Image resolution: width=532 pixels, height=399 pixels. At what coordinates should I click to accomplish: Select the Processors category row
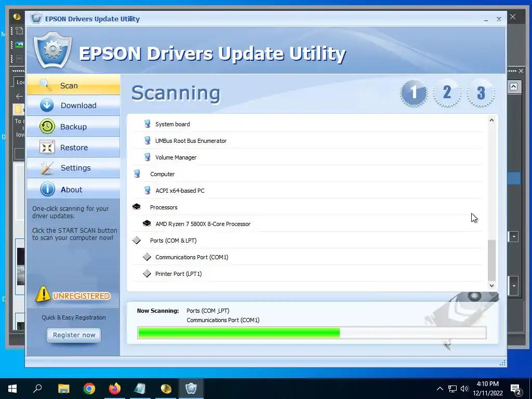[x=307, y=207]
